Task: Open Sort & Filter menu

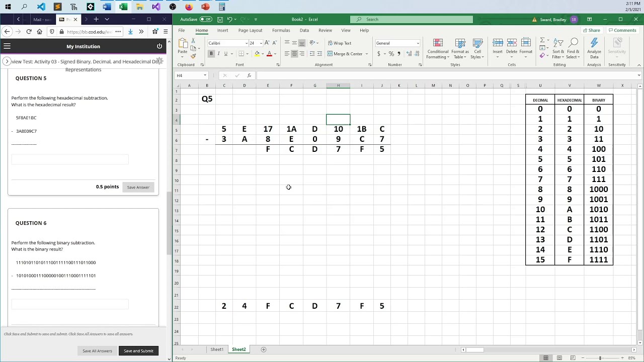Action: pos(558,49)
